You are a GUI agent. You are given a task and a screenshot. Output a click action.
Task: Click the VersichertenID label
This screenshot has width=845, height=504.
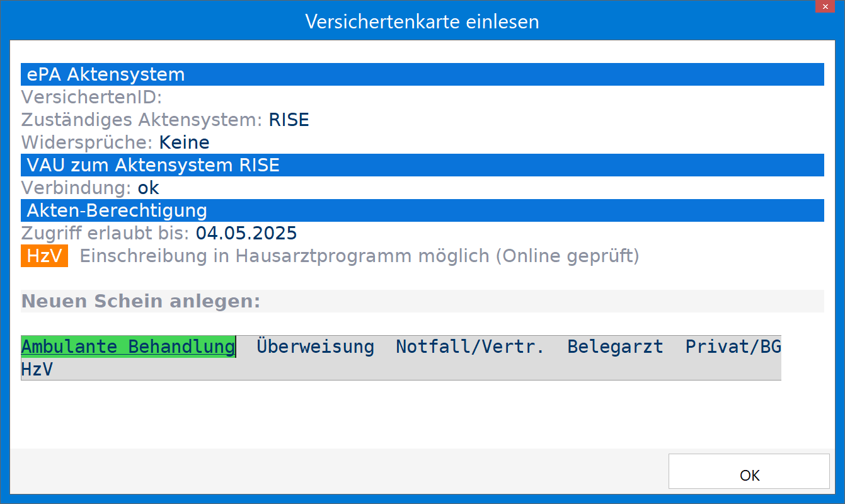pyautogui.click(x=92, y=97)
